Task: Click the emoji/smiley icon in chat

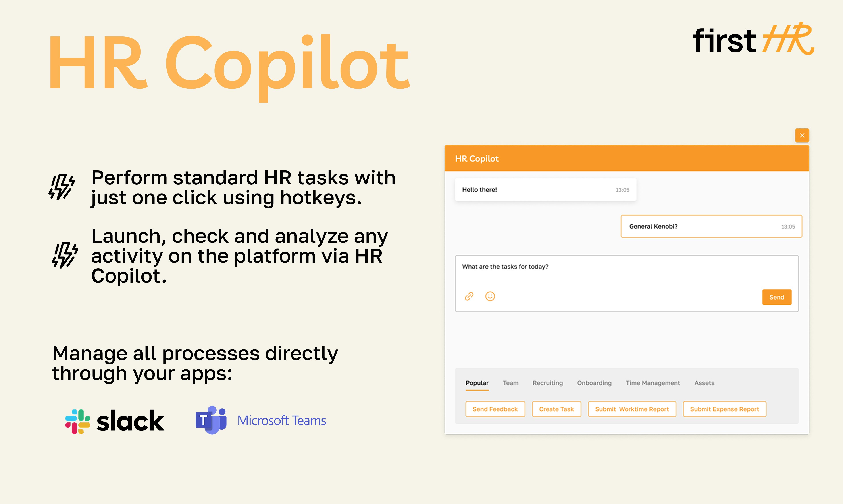Action: click(x=490, y=296)
